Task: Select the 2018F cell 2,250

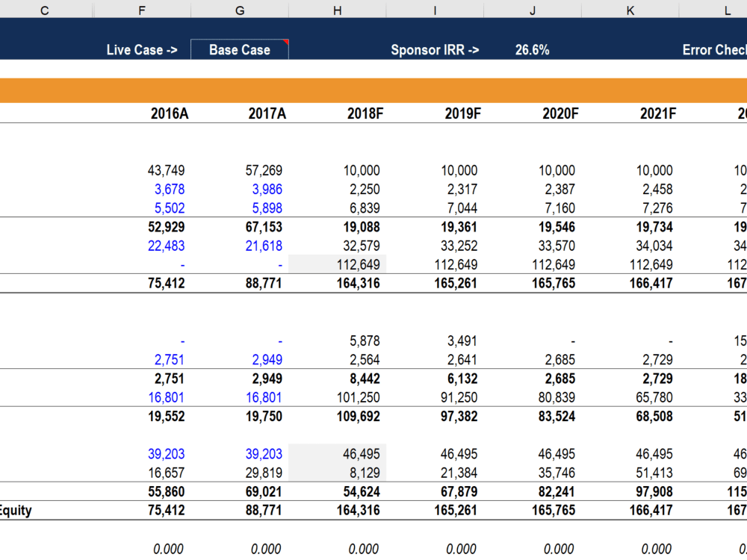Action: pos(365,189)
